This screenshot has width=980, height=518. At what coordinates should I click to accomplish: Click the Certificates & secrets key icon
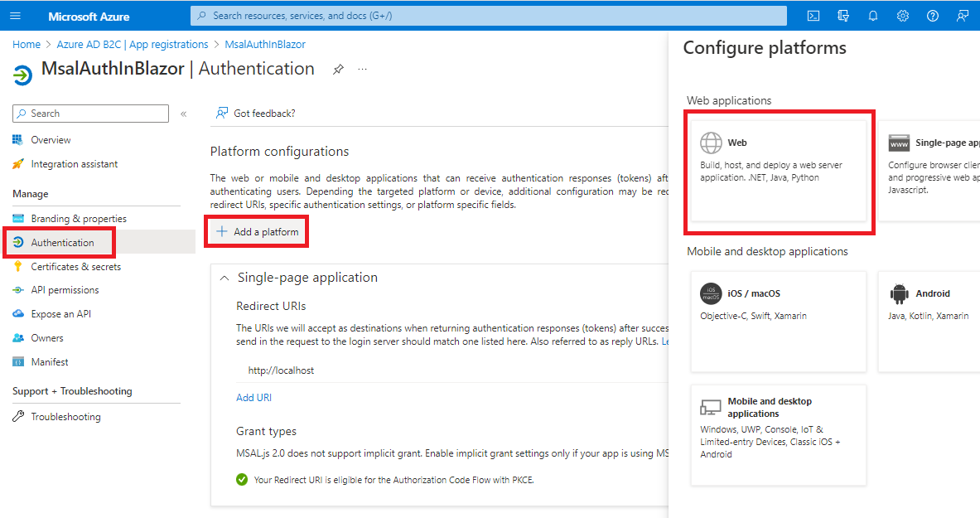18,267
